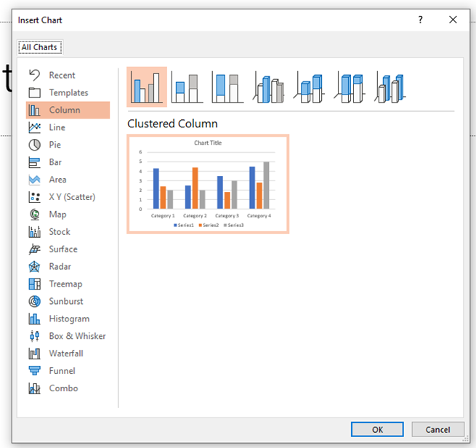Open the Recent charts category
476x448 pixels.
62,75
